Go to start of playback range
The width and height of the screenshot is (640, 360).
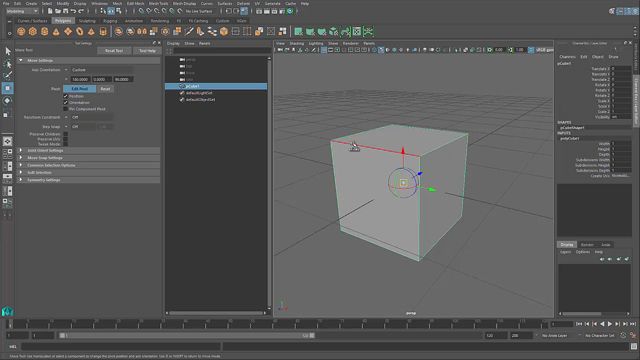[579, 324]
